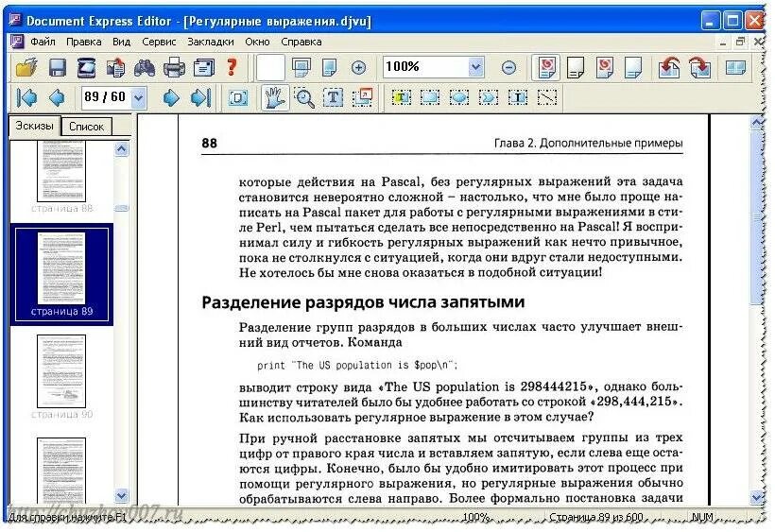Switch to the Список tab
The width and height of the screenshot is (775, 532).
point(87,127)
